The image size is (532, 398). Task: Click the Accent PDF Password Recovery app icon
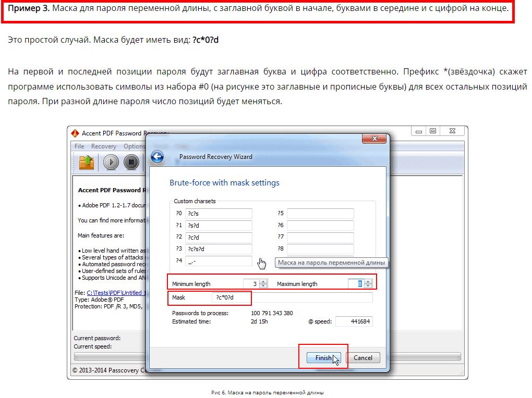[x=75, y=133]
